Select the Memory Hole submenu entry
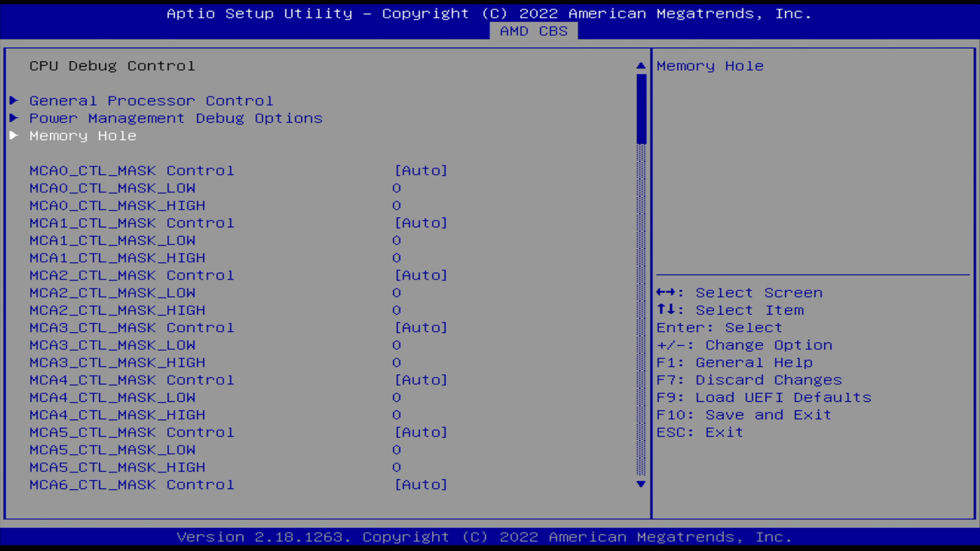 [x=83, y=136]
